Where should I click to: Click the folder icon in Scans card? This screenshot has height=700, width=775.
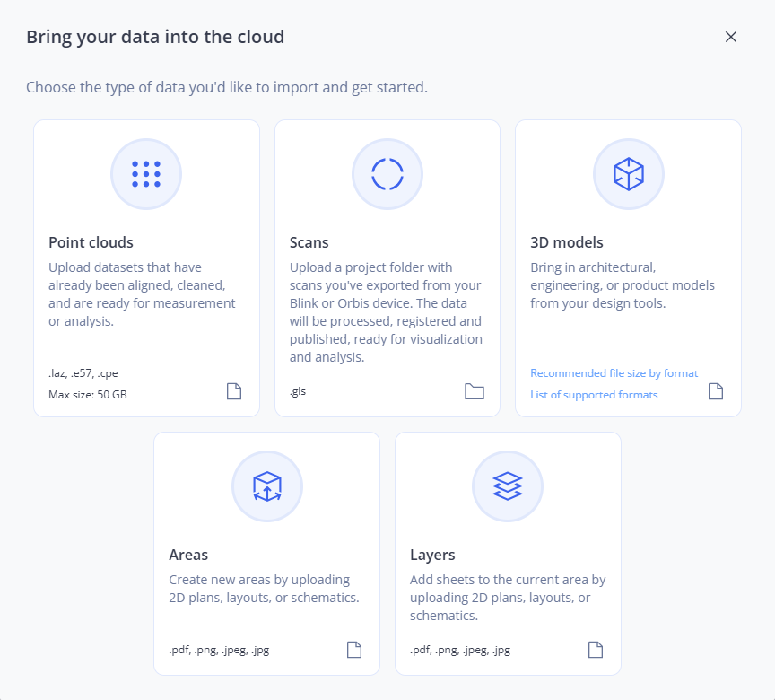(x=475, y=391)
